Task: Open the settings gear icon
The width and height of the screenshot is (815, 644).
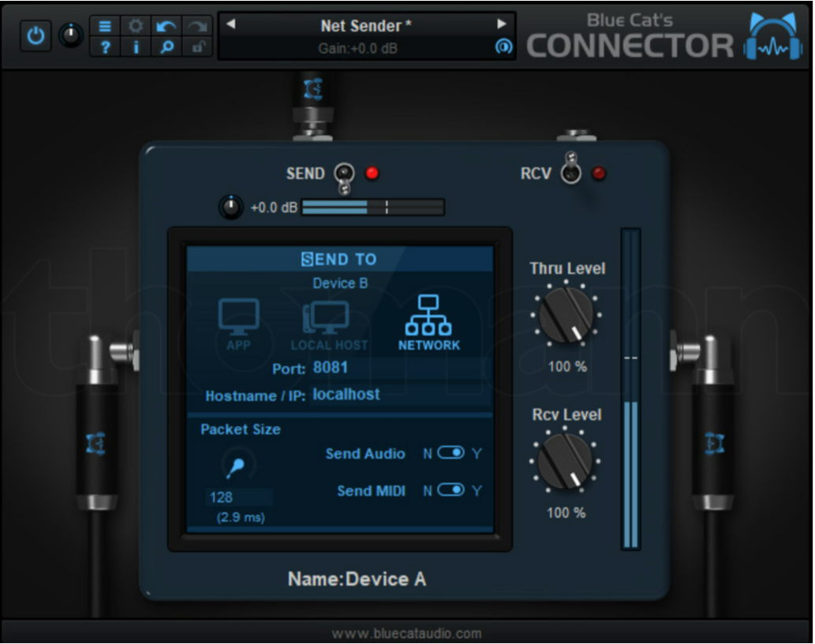Action: (x=136, y=25)
